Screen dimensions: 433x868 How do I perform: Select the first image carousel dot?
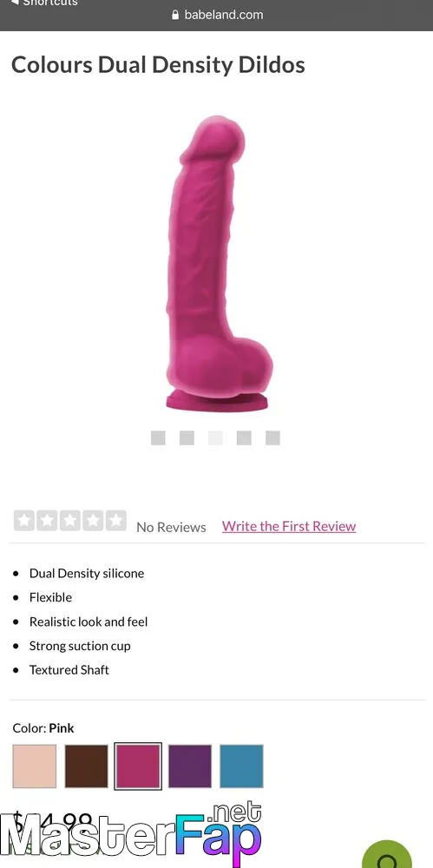[x=158, y=437]
